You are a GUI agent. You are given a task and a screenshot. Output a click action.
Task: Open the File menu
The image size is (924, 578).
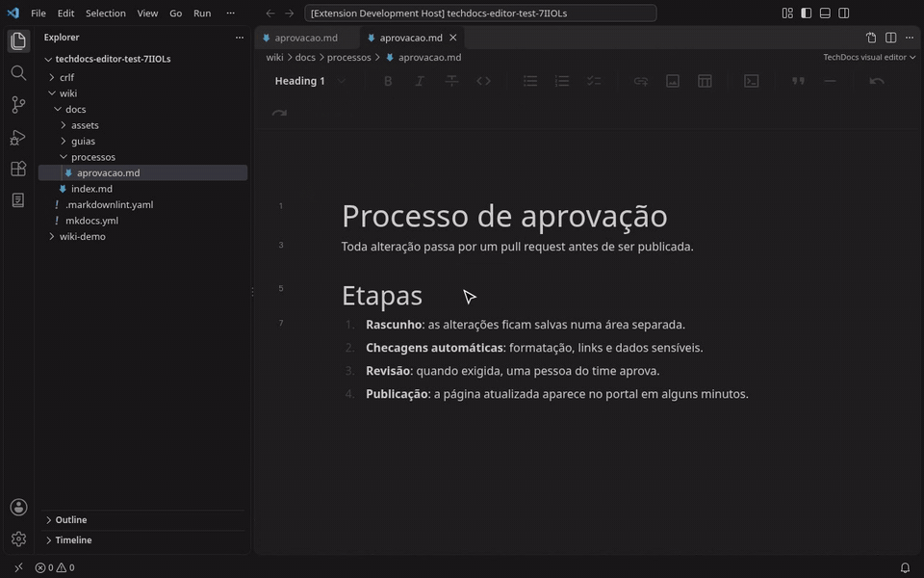[x=38, y=13]
